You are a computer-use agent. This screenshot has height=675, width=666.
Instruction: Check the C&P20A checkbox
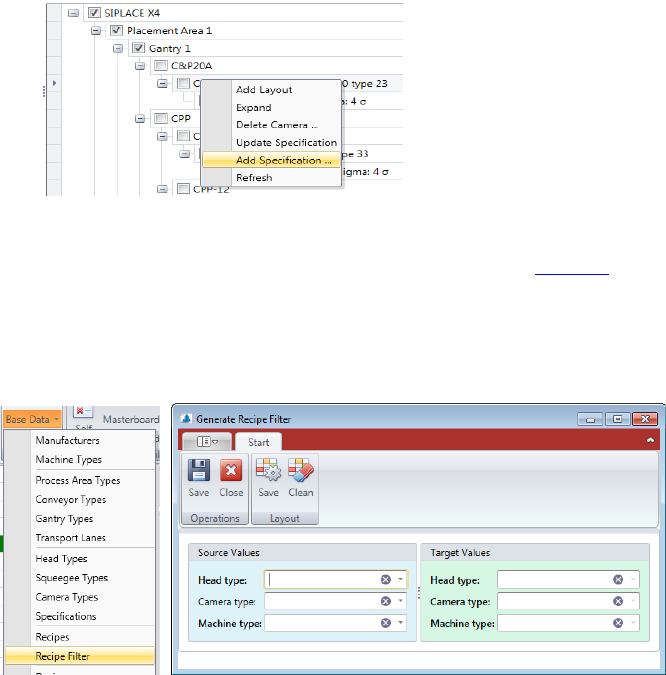point(161,65)
